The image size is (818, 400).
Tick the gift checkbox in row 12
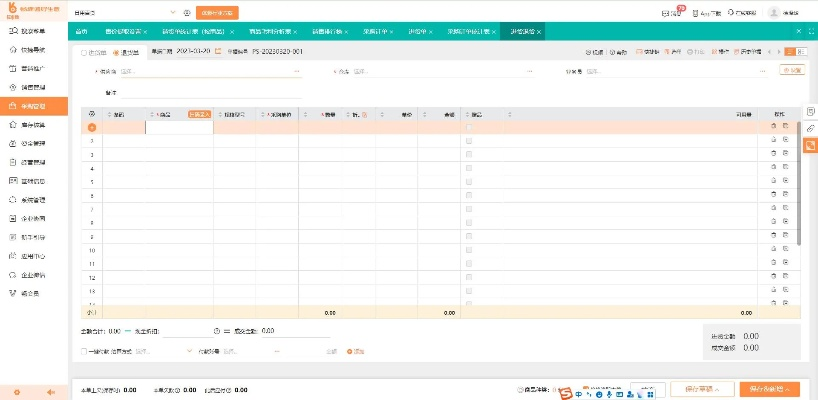click(x=469, y=277)
